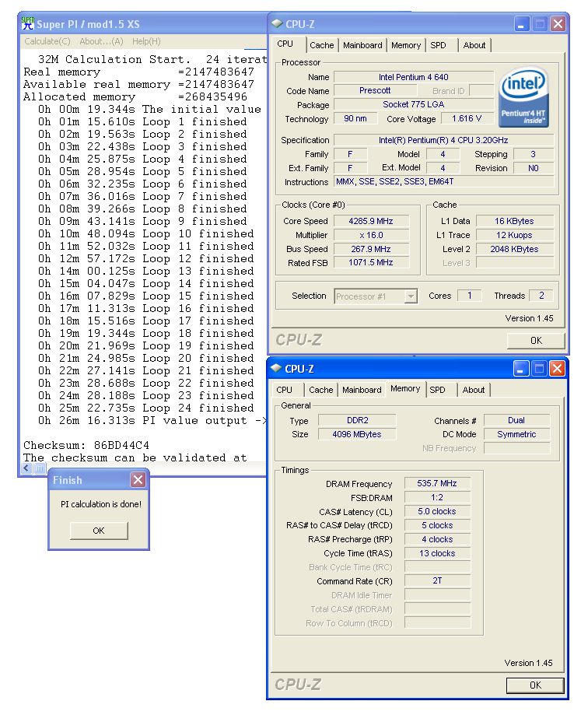Switch to SPD tab in bottom CPU-Z
588x715 pixels.
[x=438, y=390]
